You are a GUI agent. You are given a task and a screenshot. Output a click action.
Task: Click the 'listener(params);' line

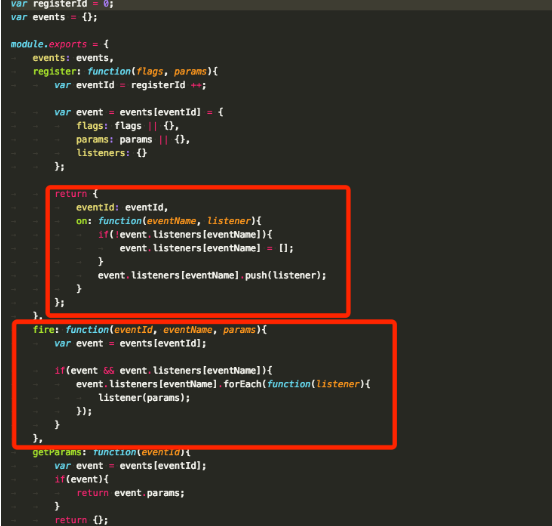tap(144, 398)
